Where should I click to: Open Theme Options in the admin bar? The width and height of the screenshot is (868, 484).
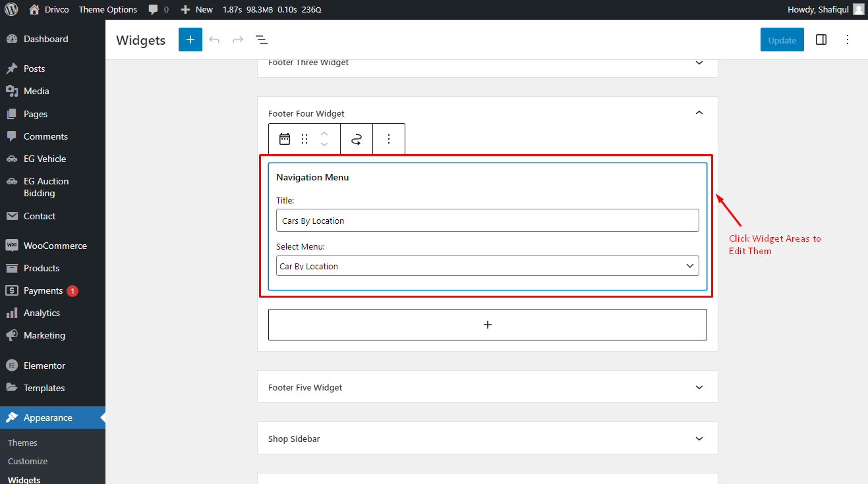[x=108, y=9]
